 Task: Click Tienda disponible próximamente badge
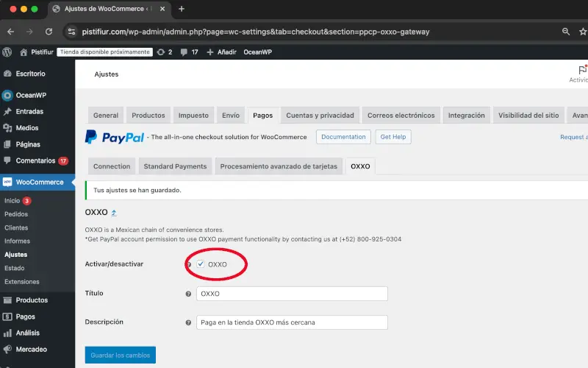(104, 52)
